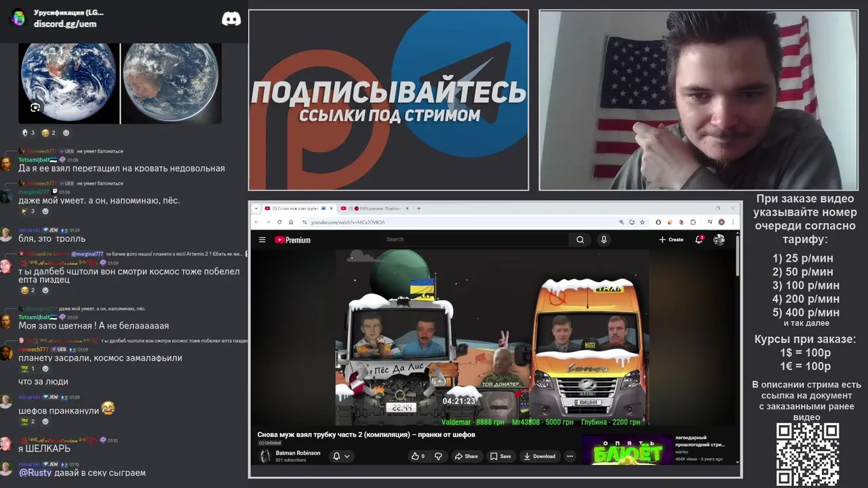868x488 pixels.
Task: Click the Unlisted badge under the title
Action: coord(270,443)
